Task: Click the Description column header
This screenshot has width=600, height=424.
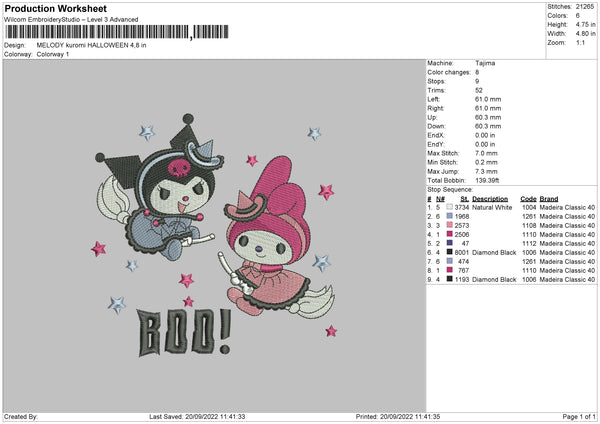Action: 490,199
